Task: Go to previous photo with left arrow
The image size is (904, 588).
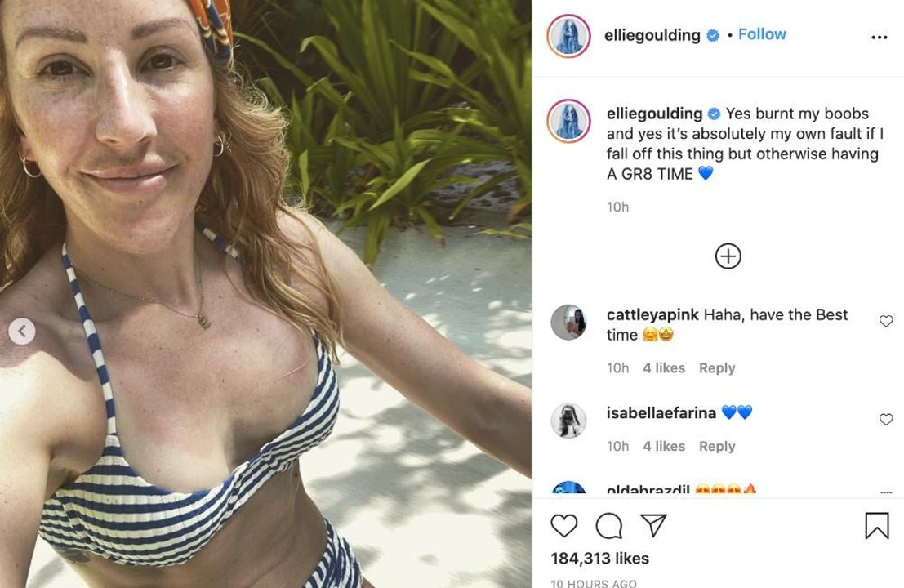Action: [22, 332]
